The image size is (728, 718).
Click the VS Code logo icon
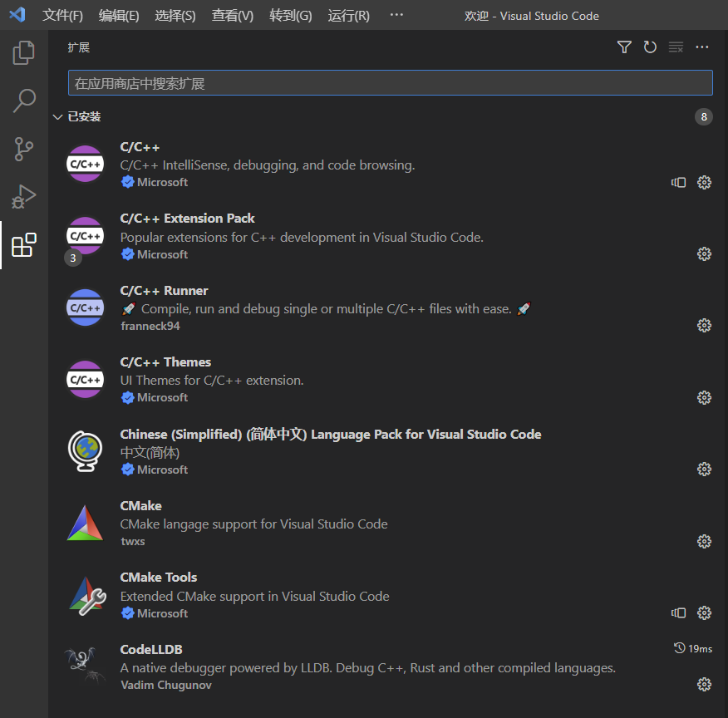click(x=17, y=15)
